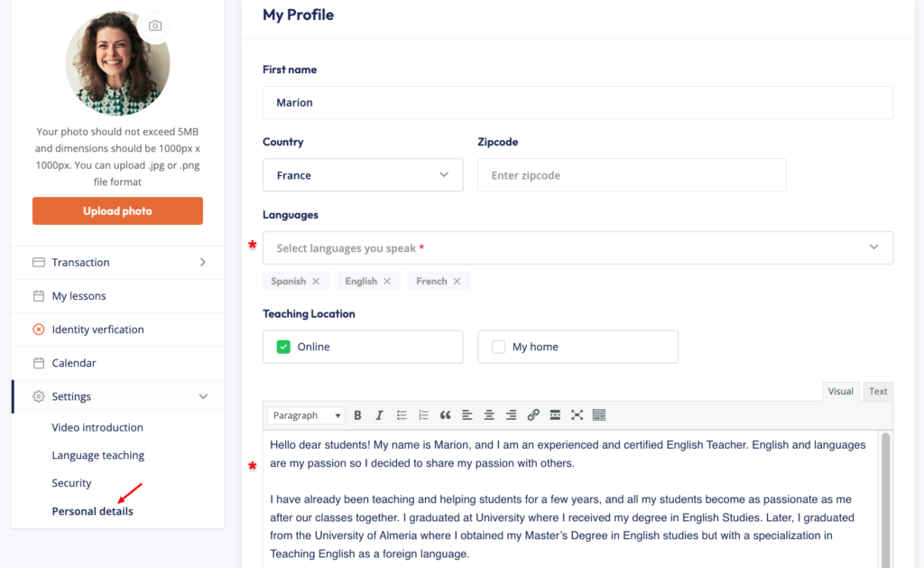The height and width of the screenshot is (568, 924).
Task: Open the Paragraph format dropdown
Action: pyautogui.click(x=307, y=415)
